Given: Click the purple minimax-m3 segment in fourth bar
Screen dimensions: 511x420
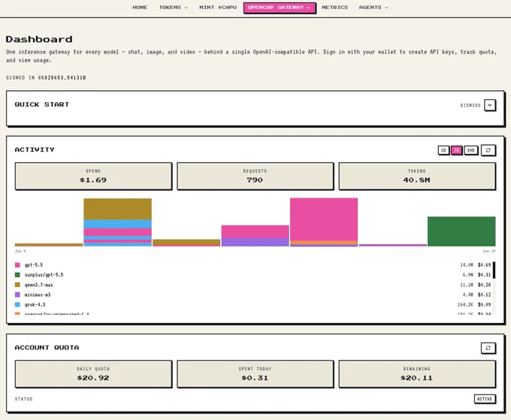Looking at the screenshot, I should pyautogui.click(x=255, y=242).
